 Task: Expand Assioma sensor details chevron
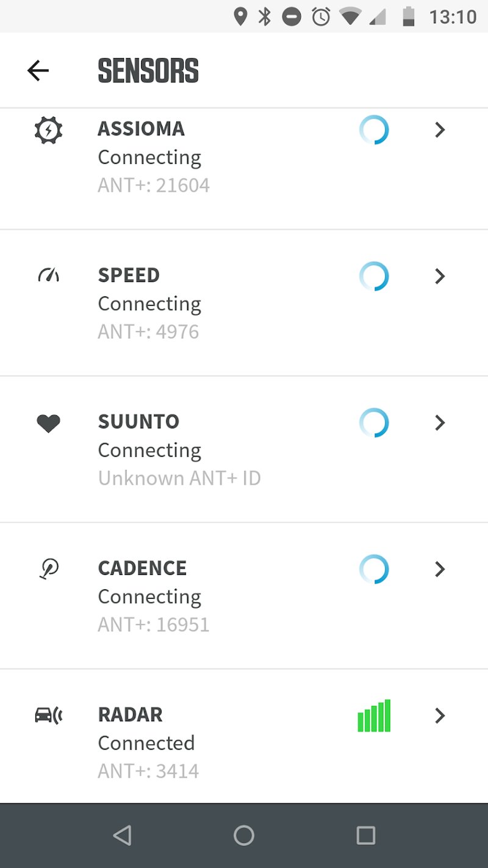pos(439,130)
